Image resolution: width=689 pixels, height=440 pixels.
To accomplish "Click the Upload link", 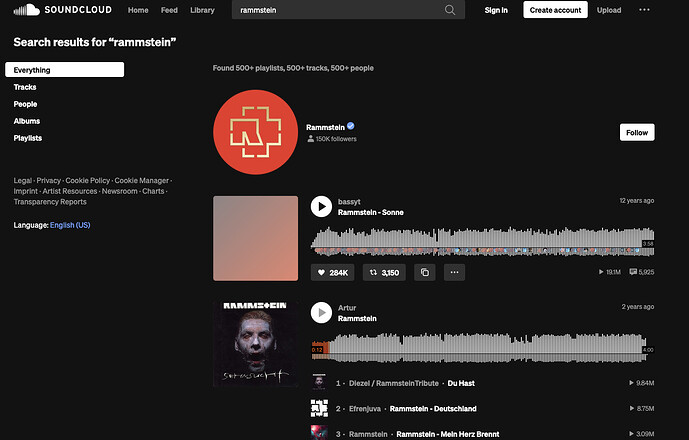I will point(609,10).
